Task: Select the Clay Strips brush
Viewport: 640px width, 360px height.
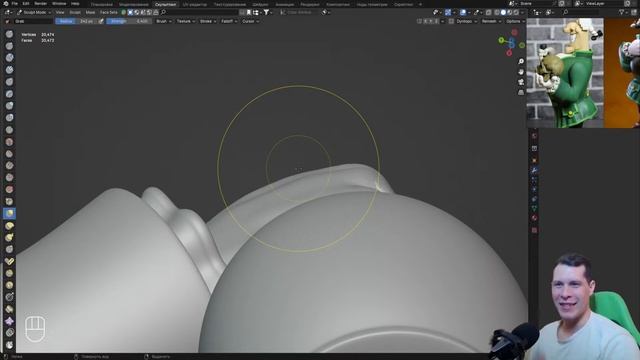Action: [x=9, y=70]
